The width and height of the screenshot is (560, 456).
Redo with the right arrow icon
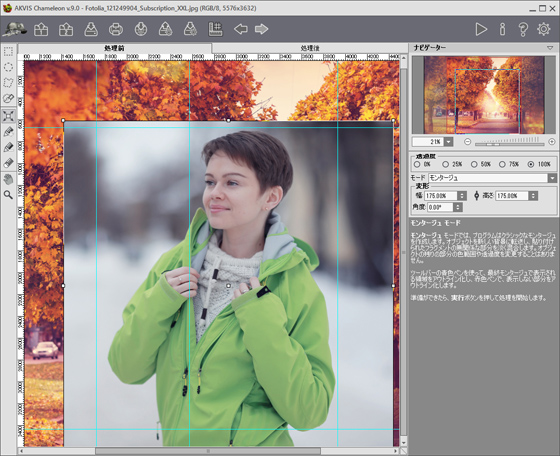point(261,29)
